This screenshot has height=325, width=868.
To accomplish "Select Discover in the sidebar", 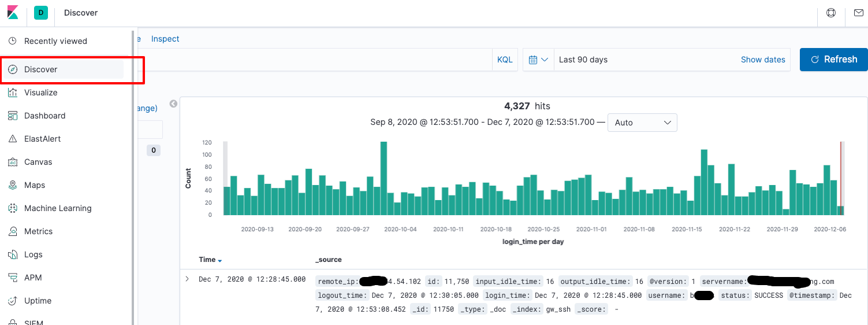I will tap(40, 69).
